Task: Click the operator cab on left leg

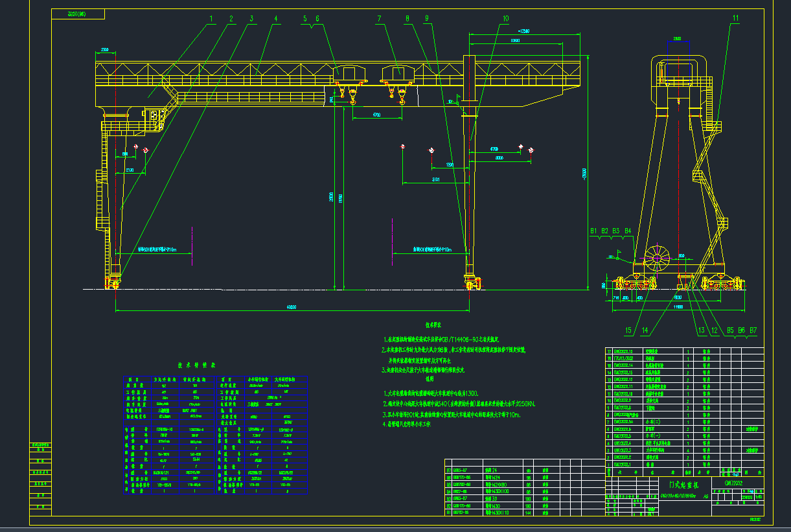Action: pos(155,120)
